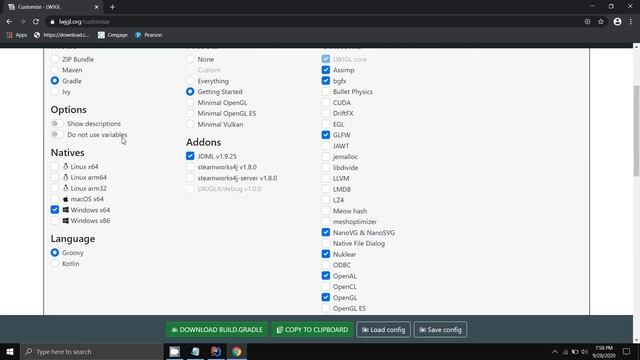Enable the Linux arm64 native
640x360 pixels.
point(55,177)
